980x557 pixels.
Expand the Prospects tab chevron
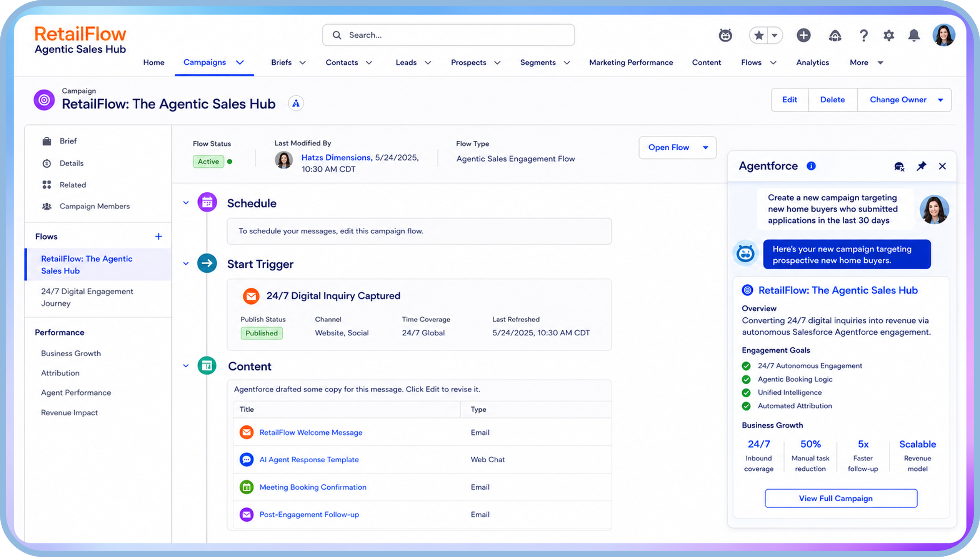[497, 63]
